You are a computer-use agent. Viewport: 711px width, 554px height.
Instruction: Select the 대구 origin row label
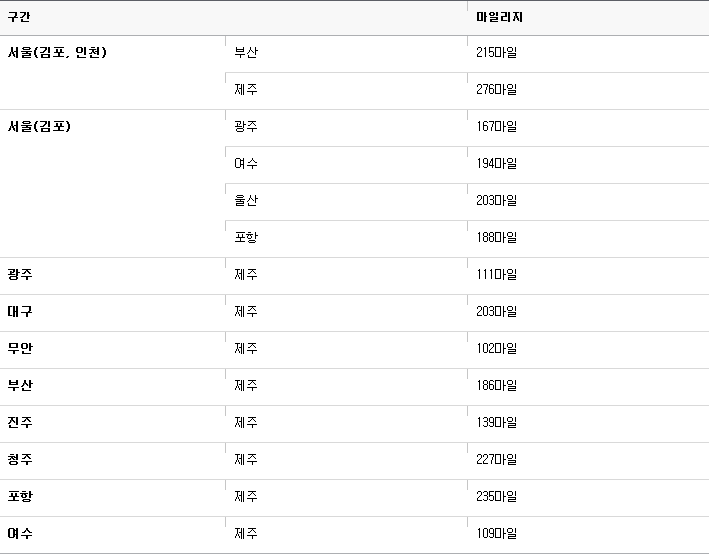[20, 311]
